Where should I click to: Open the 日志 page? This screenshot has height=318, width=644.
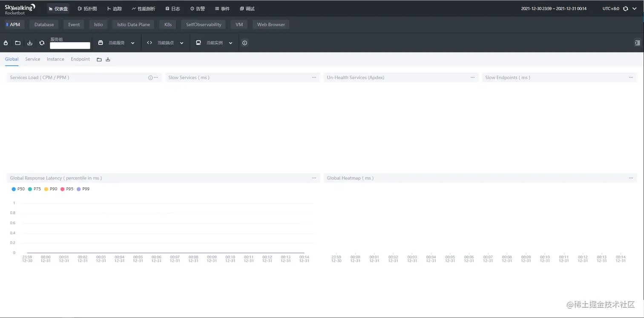[173, 9]
